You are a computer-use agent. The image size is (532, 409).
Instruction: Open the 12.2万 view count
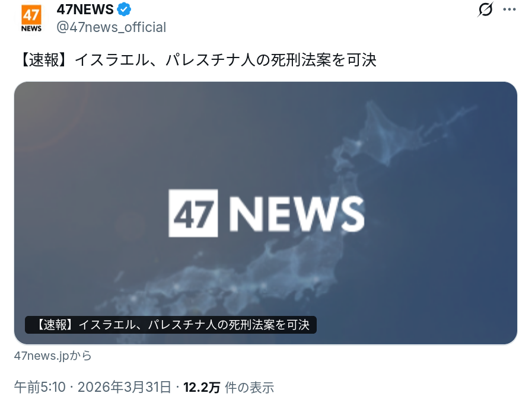(202, 387)
